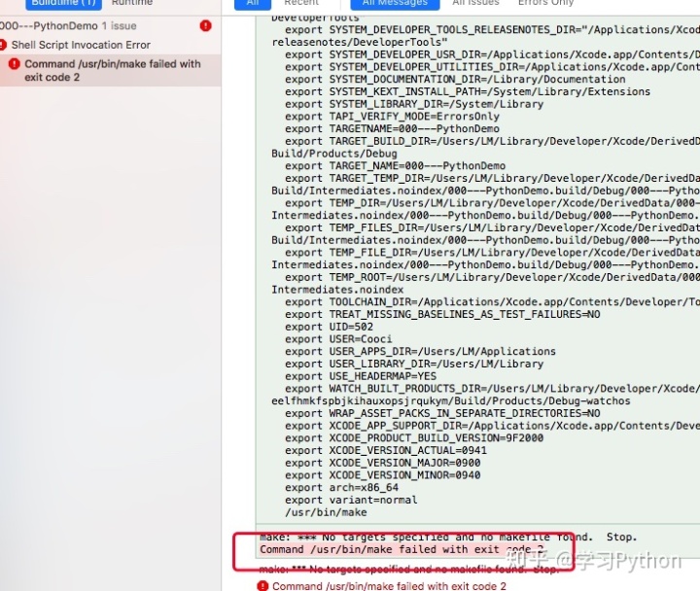The image size is (700, 591).
Task: Select bottom 'Command /usr/bin/make failed with exit code 2' message
Action: [389, 586]
